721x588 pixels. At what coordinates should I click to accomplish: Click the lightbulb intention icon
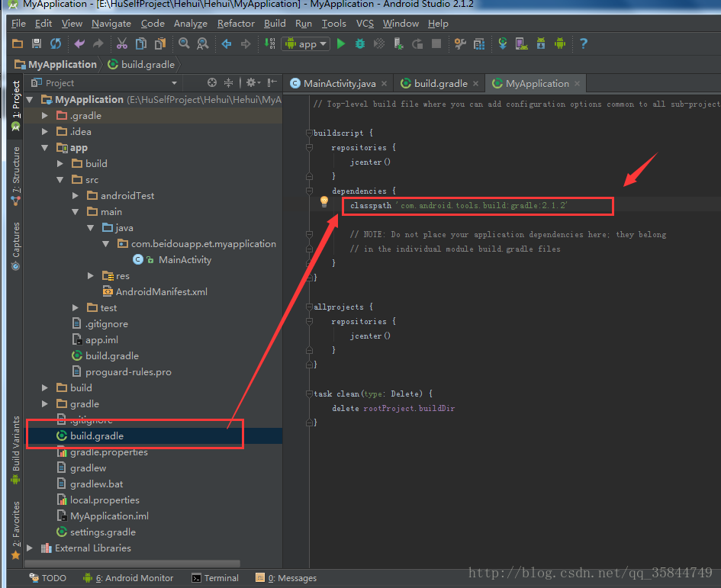point(324,201)
